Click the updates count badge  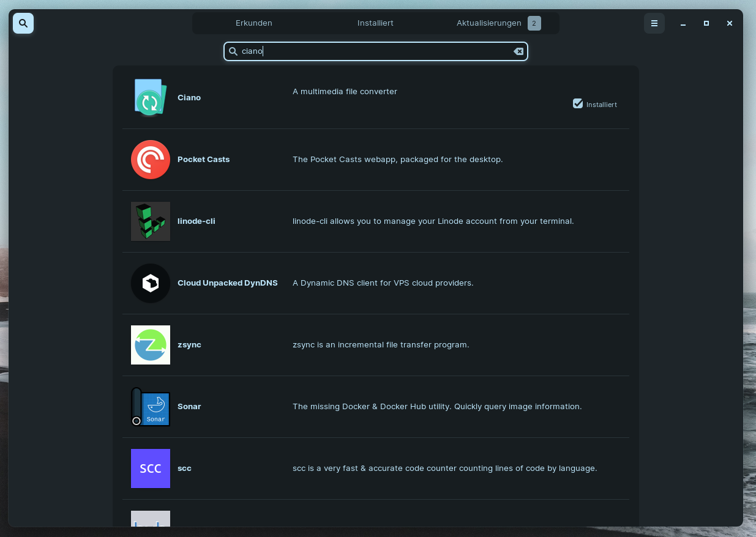click(534, 23)
